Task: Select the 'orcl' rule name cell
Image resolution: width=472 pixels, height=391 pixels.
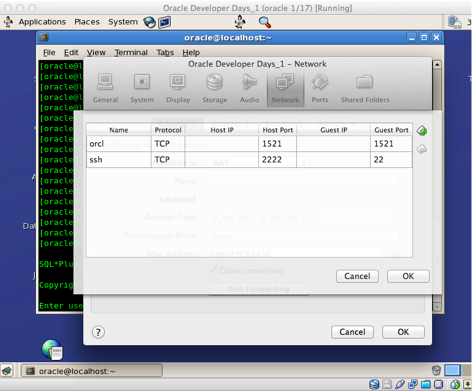Action: [119, 144]
